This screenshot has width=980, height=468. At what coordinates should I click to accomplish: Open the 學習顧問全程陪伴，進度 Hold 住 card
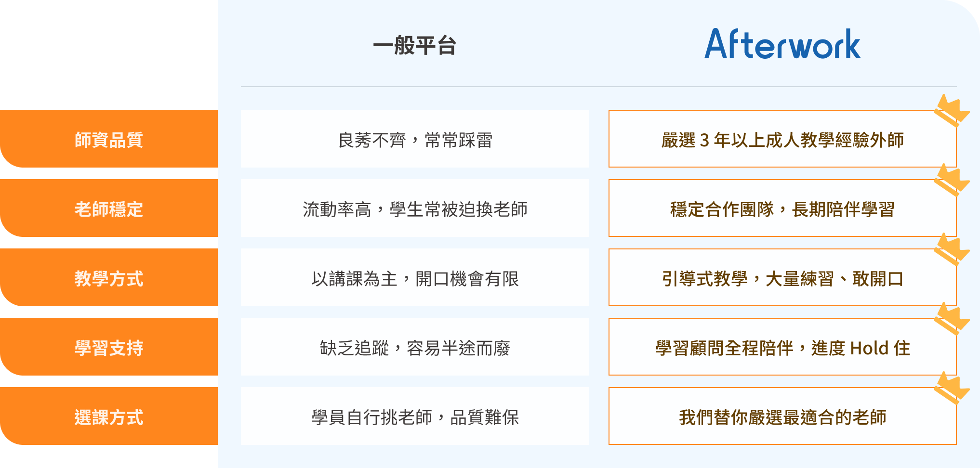tap(782, 347)
